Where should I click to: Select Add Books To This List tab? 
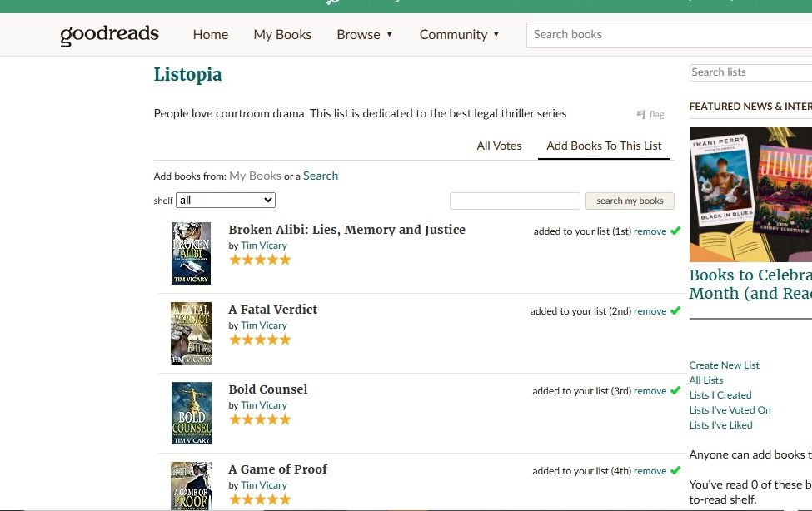click(604, 146)
